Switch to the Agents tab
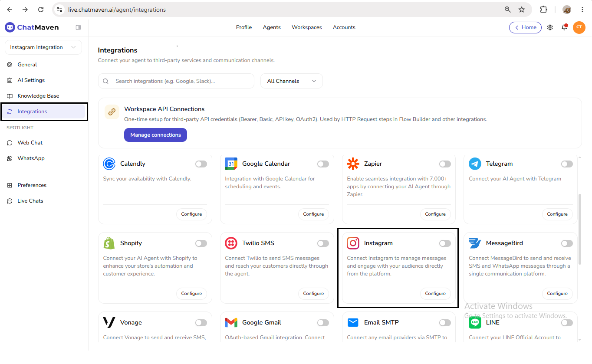 [x=272, y=27]
